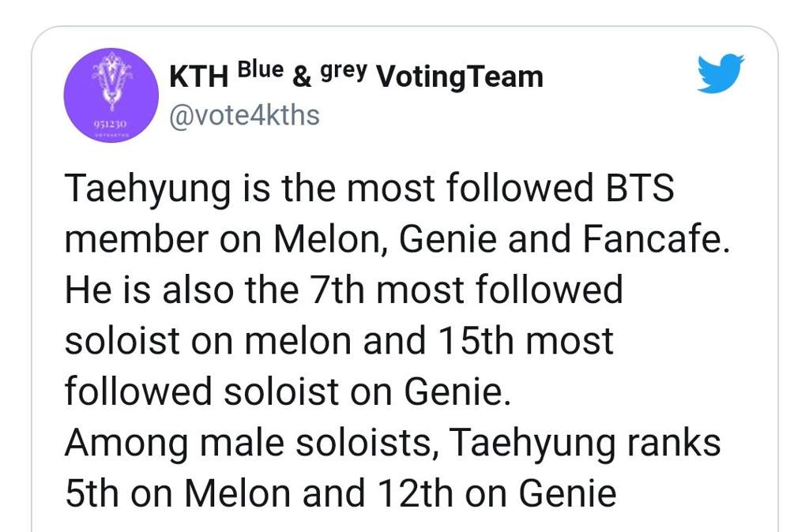
Task: Click 'followed soloist on Genie.' line
Action: pyautogui.click(x=288, y=391)
